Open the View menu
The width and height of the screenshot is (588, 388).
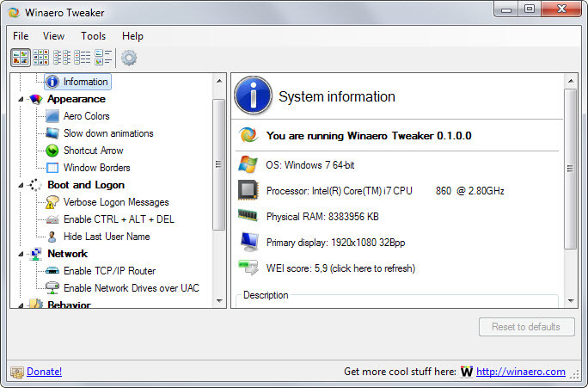tap(53, 36)
